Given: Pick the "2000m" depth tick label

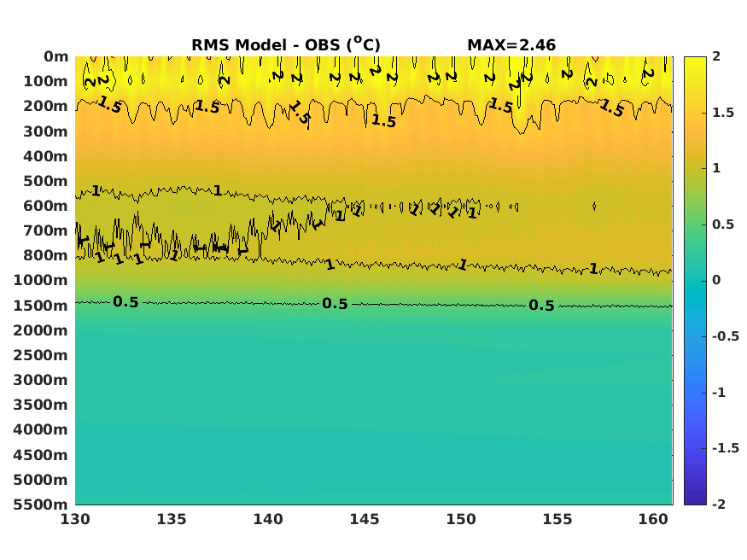Looking at the screenshot, I should coord(41,330).
